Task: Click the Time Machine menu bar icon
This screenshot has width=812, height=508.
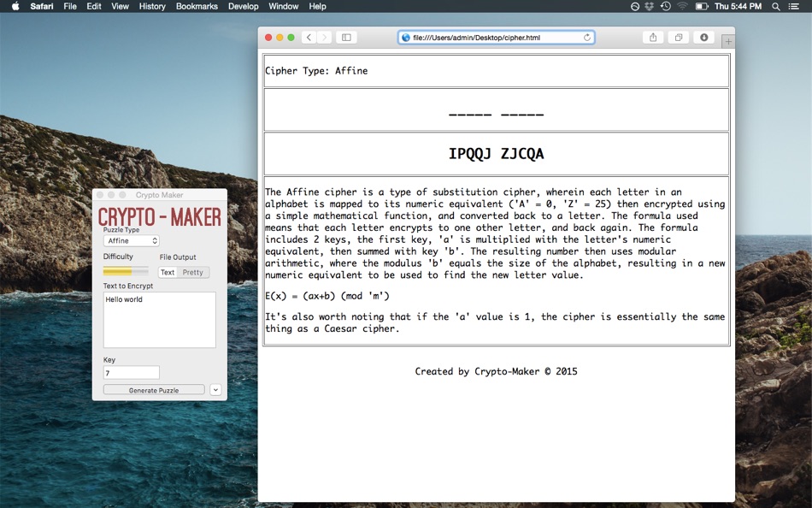Action: 666,6
